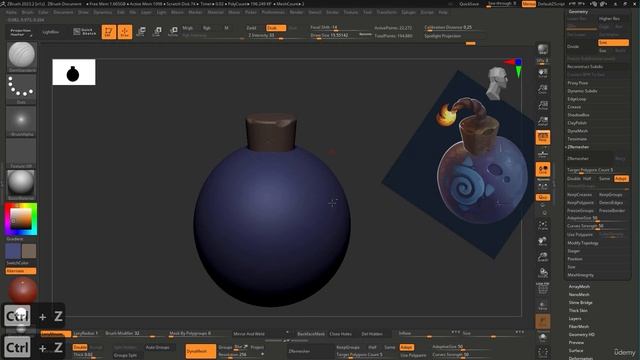Viewport: 640px width, 360px height.
Task: Adjust the Z Intensity slider
Action: (275, 36)
